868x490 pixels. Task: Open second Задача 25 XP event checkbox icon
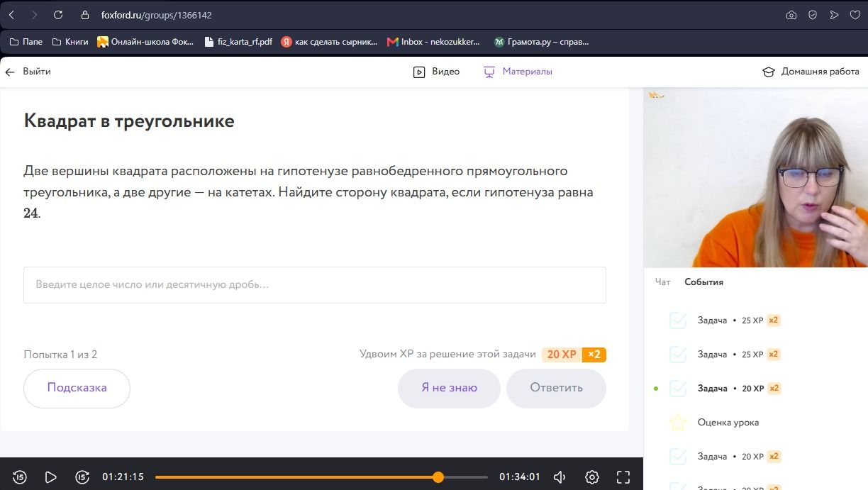(678, 355)
